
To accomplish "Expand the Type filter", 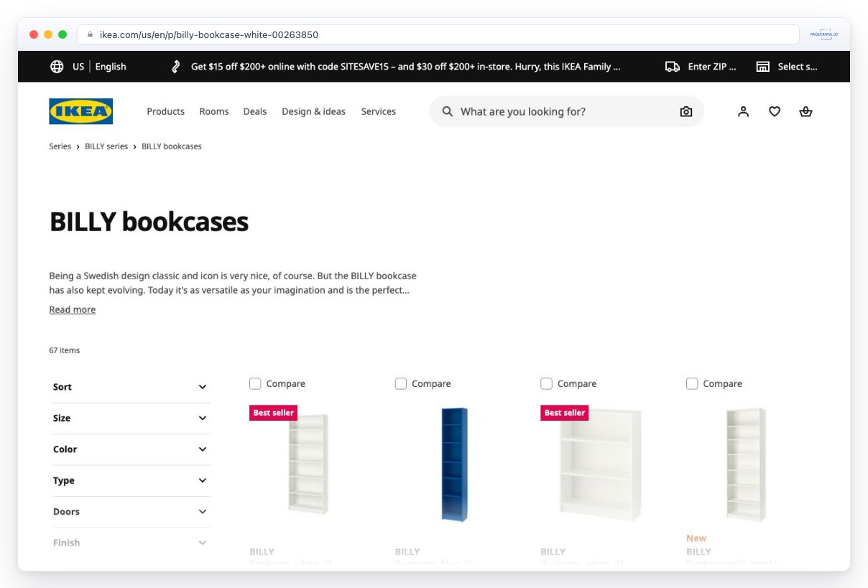I will (131, 480).
